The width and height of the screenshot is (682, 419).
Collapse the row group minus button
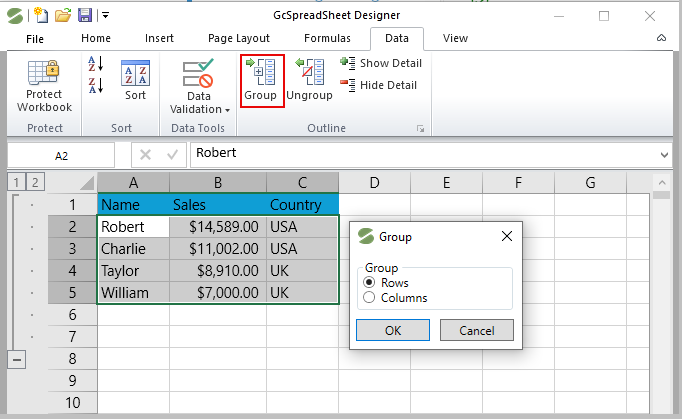coord(17,360)
